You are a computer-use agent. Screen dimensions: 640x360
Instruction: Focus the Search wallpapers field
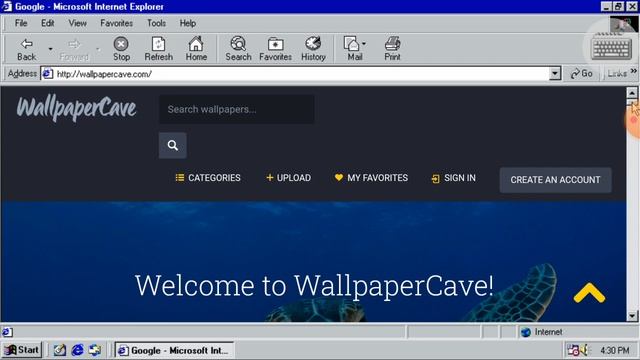(236, 109)
